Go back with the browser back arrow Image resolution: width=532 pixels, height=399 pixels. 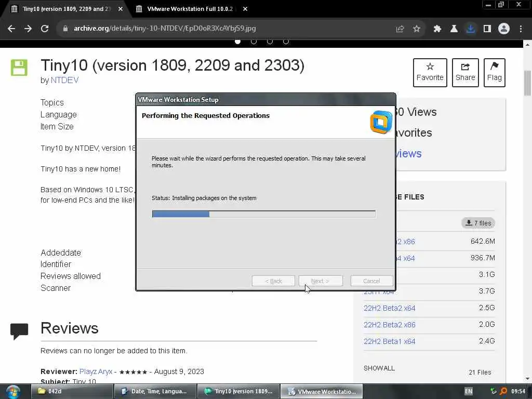(11, 29)
